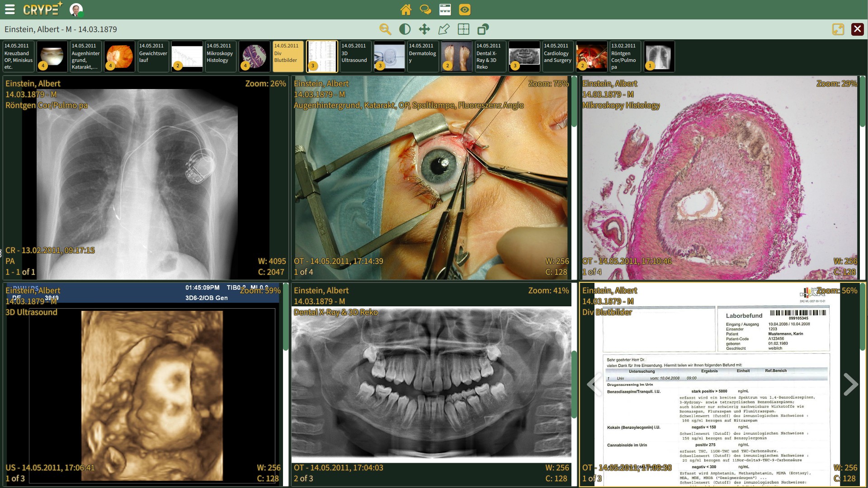Activate the contrast windowing tool
This screenshot has width=868, height=488.
(x=405, y=29)
